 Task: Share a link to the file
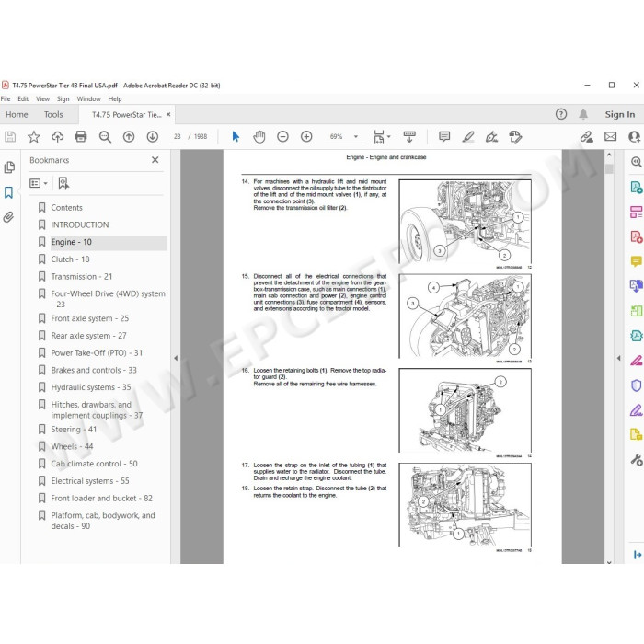tap(587, 136)
